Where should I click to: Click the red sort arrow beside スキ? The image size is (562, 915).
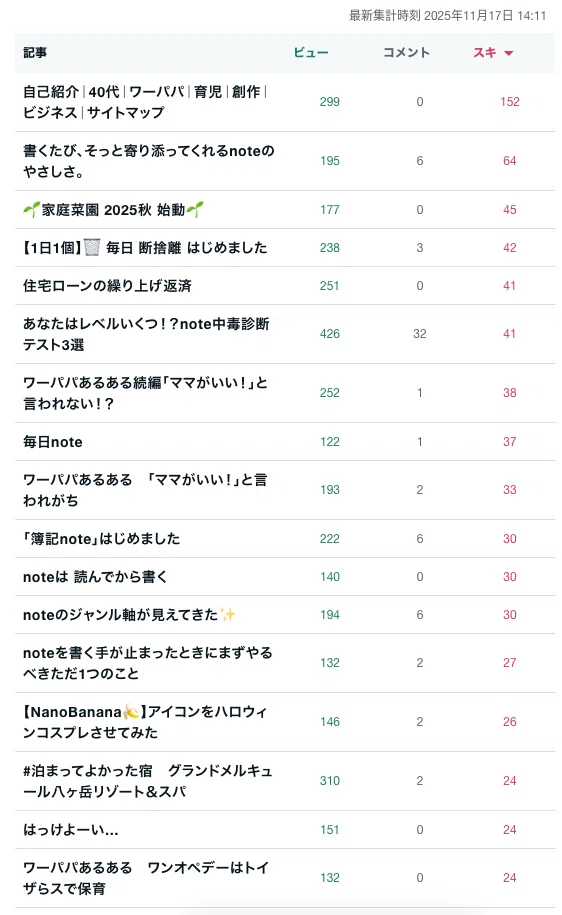[508, 53]
